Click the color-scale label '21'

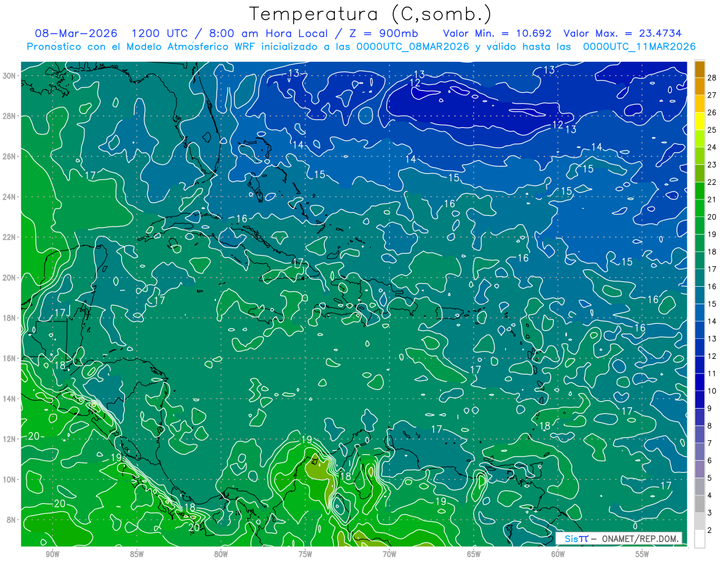click(x=712, y=199)
